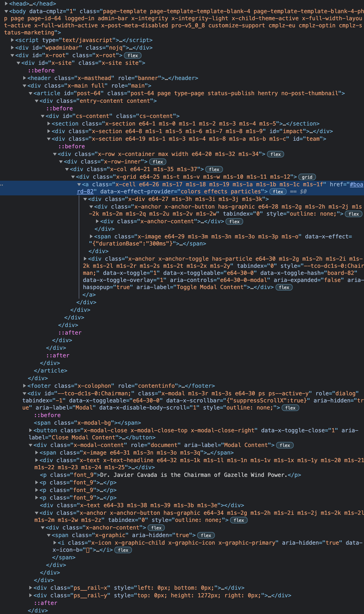Click flex badge beside x-col e64-21 div
Image resolution: width=364 pixels, height=614 pixels.
coord(214,169)
